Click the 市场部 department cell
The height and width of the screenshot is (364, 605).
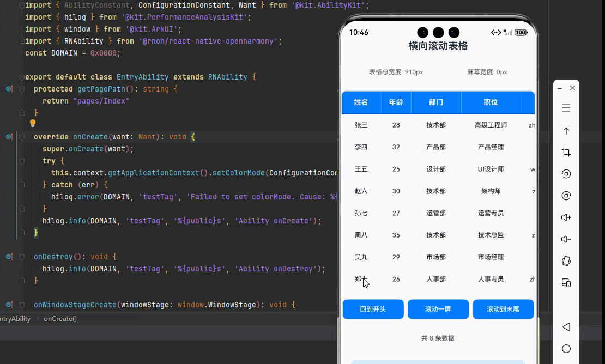point(436,257)
